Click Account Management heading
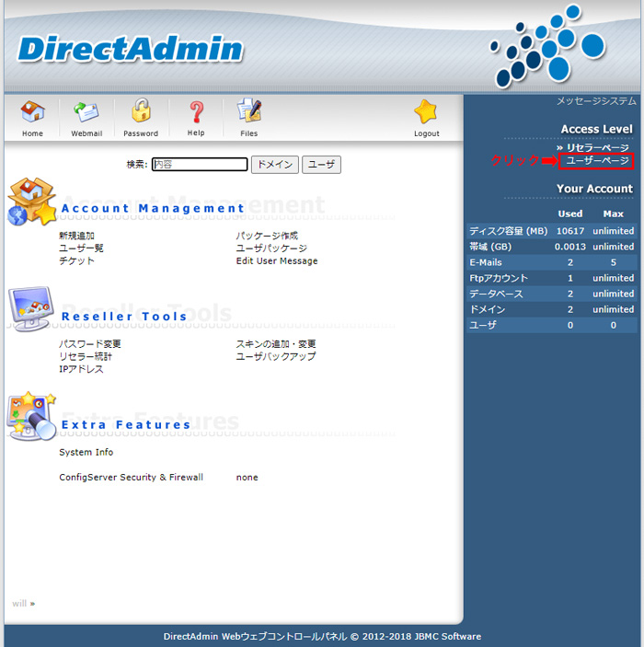The image size is (644, 647). pyautogui.click(x=153, y=208)
